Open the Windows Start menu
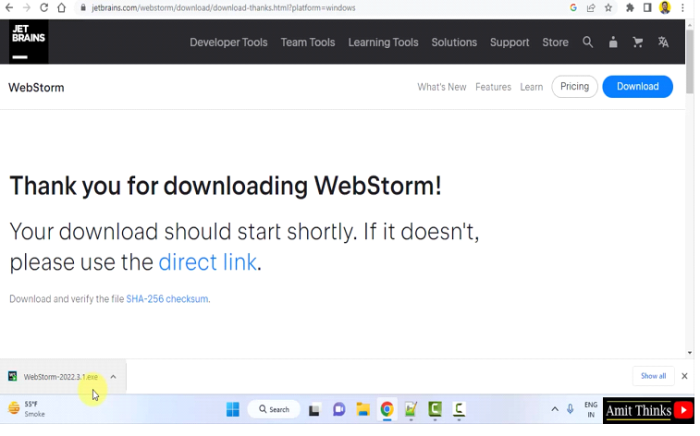The width and height of the screenshot is (700, 436). (233, 409)
